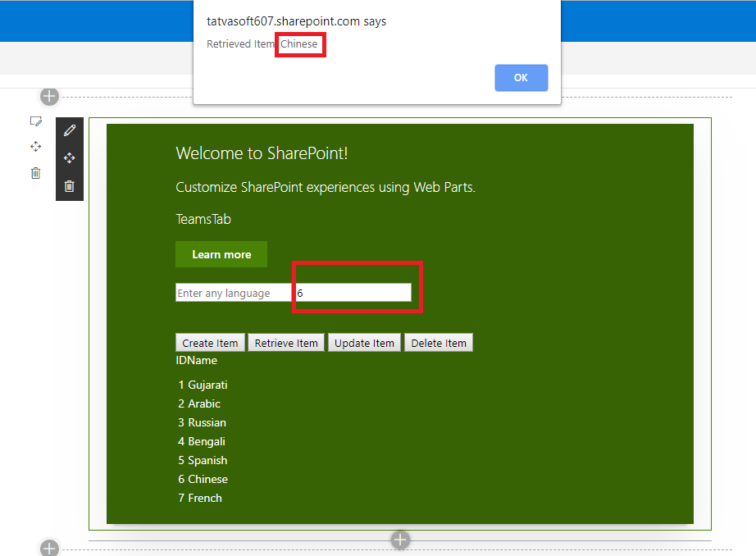
Task: Select the list row '4 Bengali'
Action: tap(202, 441)
